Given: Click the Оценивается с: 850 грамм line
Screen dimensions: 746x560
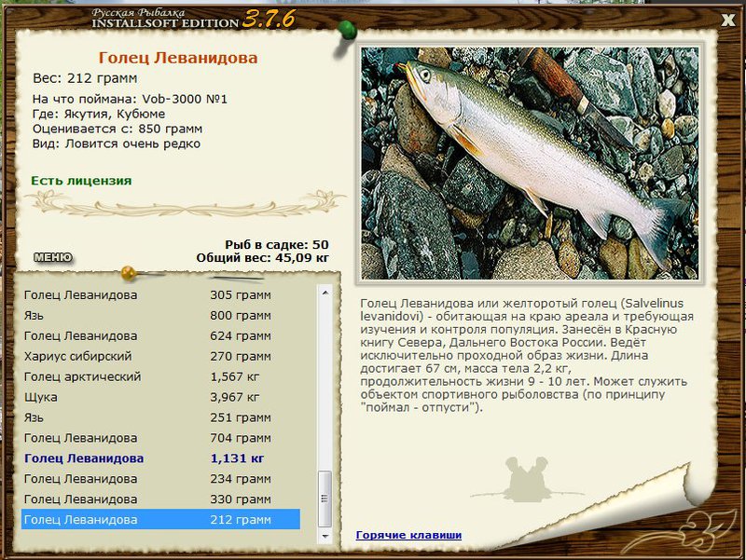Looking at the screenshot, I should point(117,129).
